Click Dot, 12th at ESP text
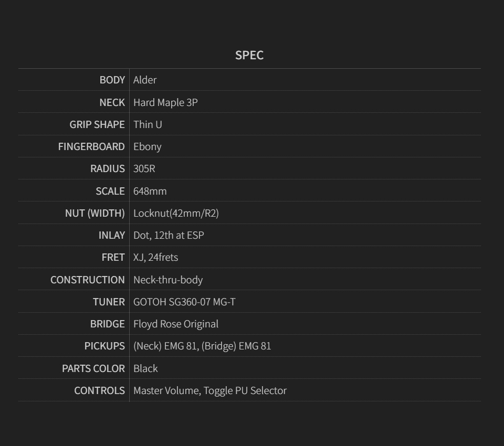 (x=169, y=235)
